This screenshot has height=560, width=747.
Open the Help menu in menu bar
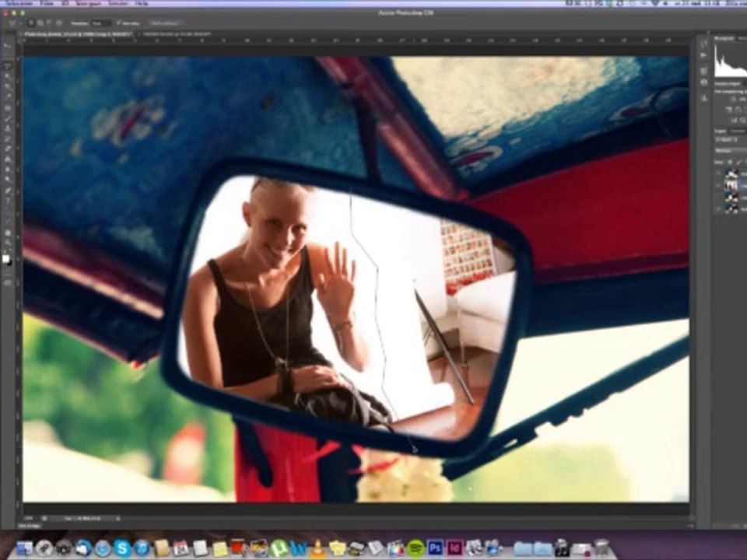click(142, 3)
